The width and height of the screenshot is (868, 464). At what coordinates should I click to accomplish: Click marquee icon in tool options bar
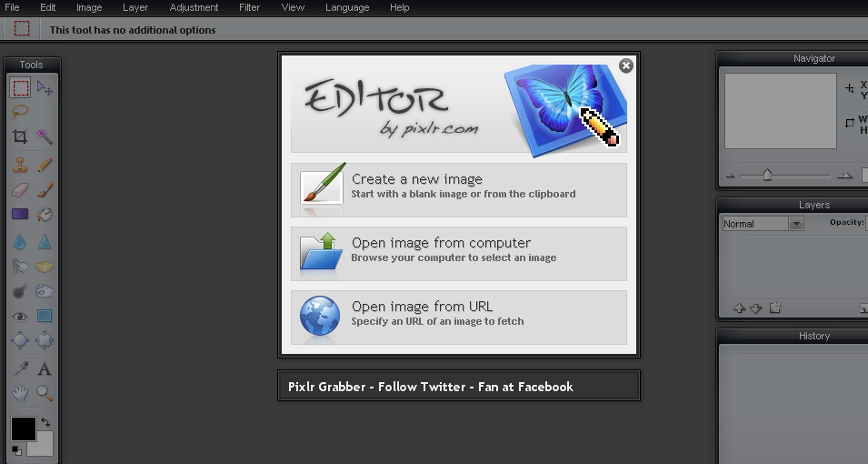pos(22,29)
